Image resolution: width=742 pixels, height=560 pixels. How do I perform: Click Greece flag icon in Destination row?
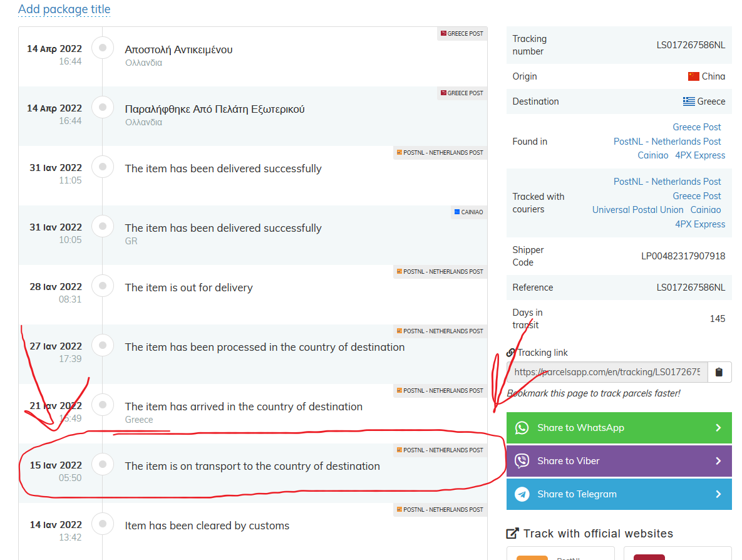click(x=689, y=101)
